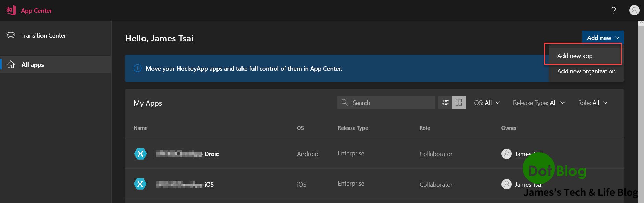Switch to list view layout
The height and width of the screenshot is (203, 644).
click(x=445, y=103)
